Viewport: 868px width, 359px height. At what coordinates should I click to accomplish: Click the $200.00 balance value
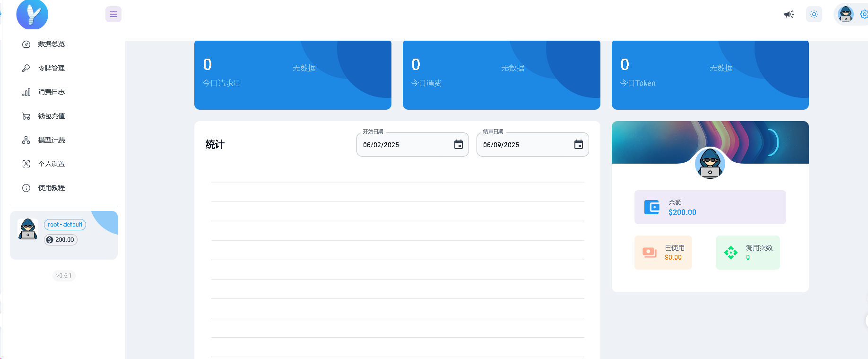click(x=682, y=212)
